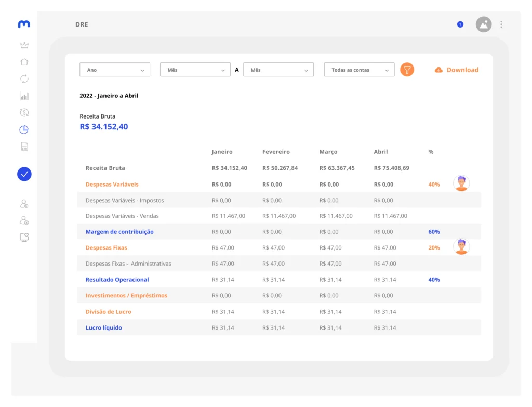Viewport: 532px width, 407px height.
Task: Click the blue checkmark circle button
Action: (x=24, y=174)
